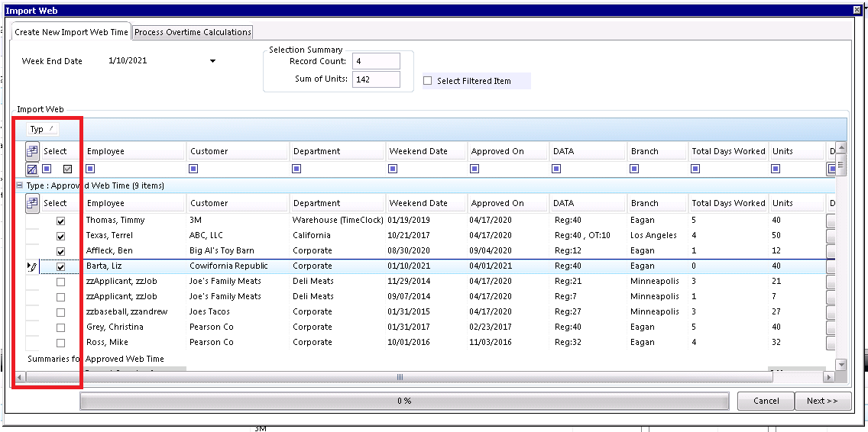The height and width of the screenshot is (432, 868).
Task: Open filter operator icon under Select column
Action: (x=47, y=169)
